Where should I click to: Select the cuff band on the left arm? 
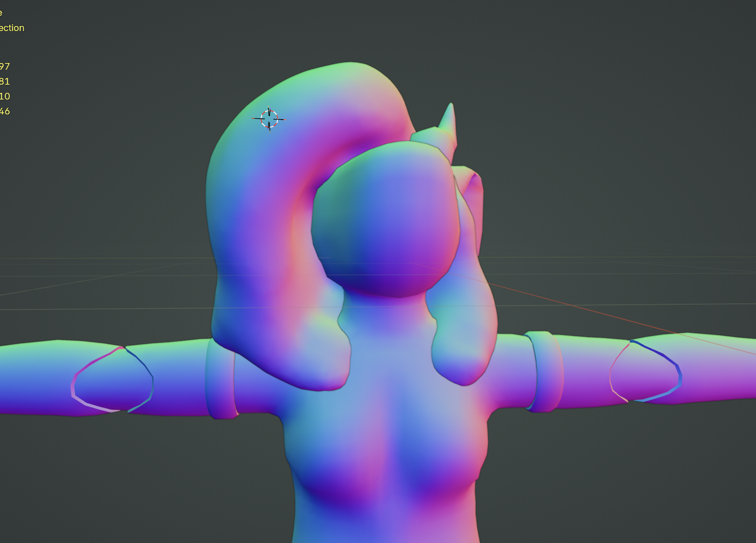pos(220,379)
